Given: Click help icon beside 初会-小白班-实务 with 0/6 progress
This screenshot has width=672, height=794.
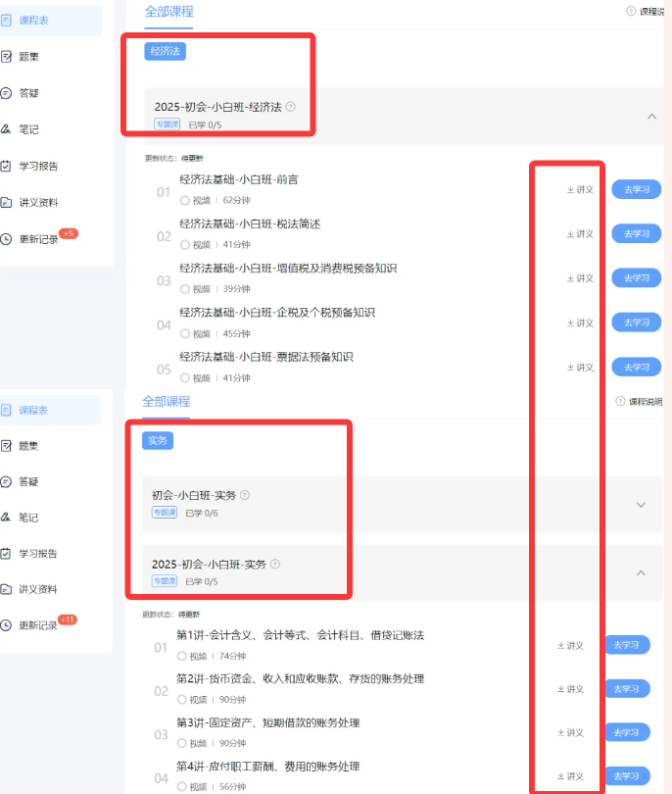Looking at the screenshot, I should point(245,495).
